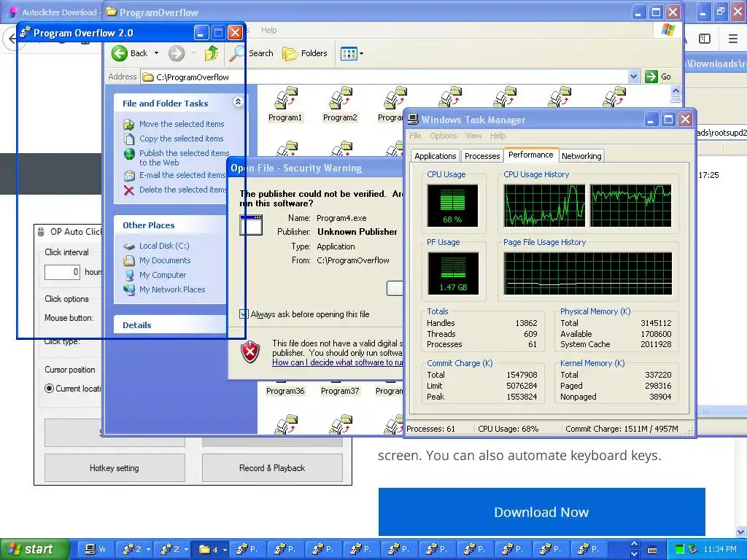The width and height of the screenshot is (747, 560).
Task: Click the Hotkey setting button
Action: click(x=115, y=468)
